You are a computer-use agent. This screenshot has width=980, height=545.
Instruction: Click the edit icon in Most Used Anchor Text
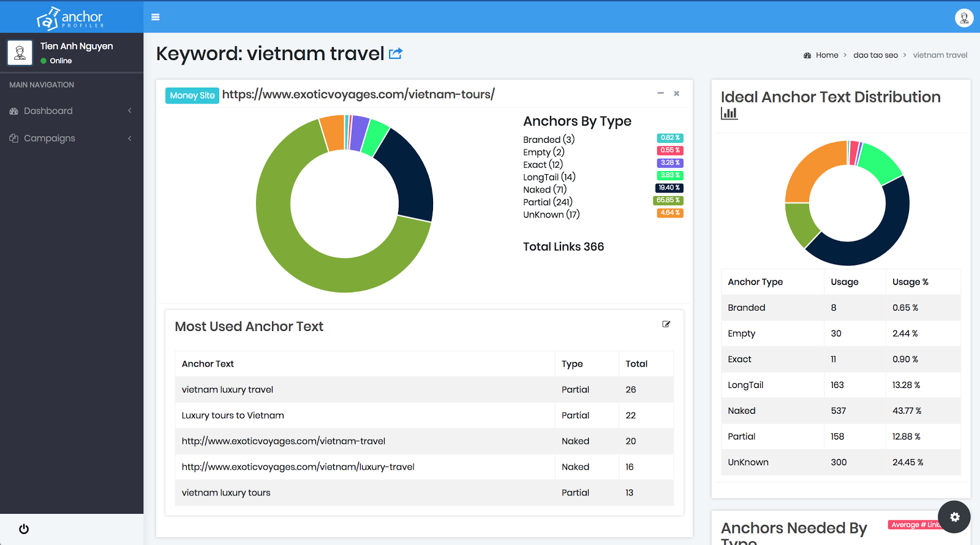(666, 324)
